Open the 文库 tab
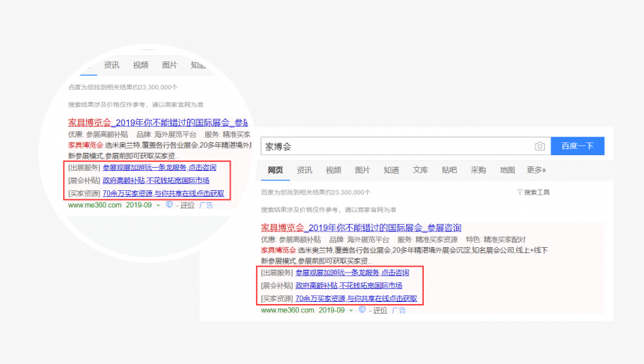This screenshot has height=364, width=644. click(x=420, y=170)
